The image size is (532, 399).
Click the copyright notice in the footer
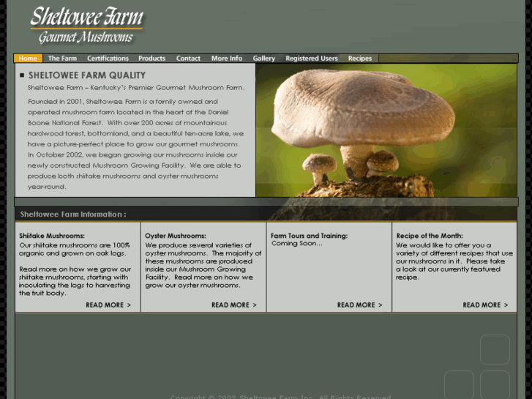tap(280, 397)
